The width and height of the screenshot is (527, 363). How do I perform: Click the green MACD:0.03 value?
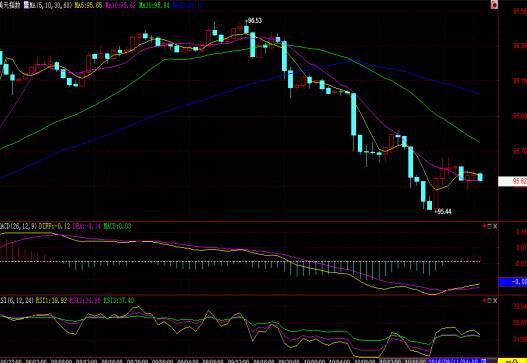tap(117, 226)
